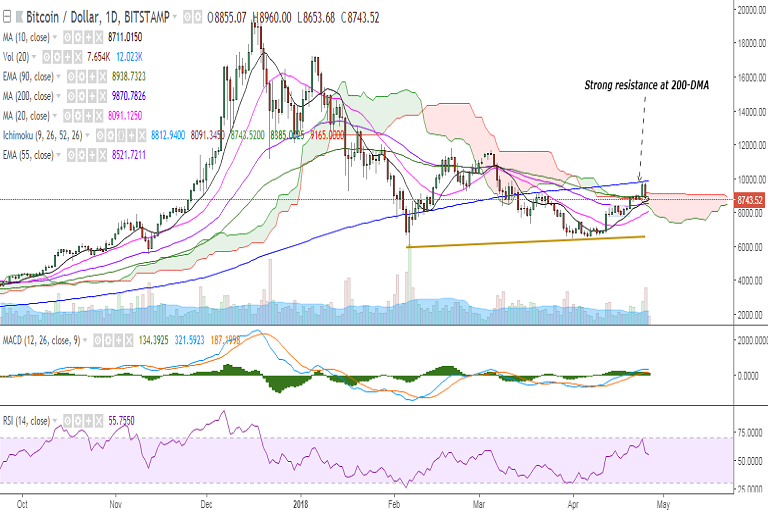Expand MA (10, close) dropdown arrow
The width and height of the screenshot is (768, 512).
pyautogui.click(x=55, y=37)
